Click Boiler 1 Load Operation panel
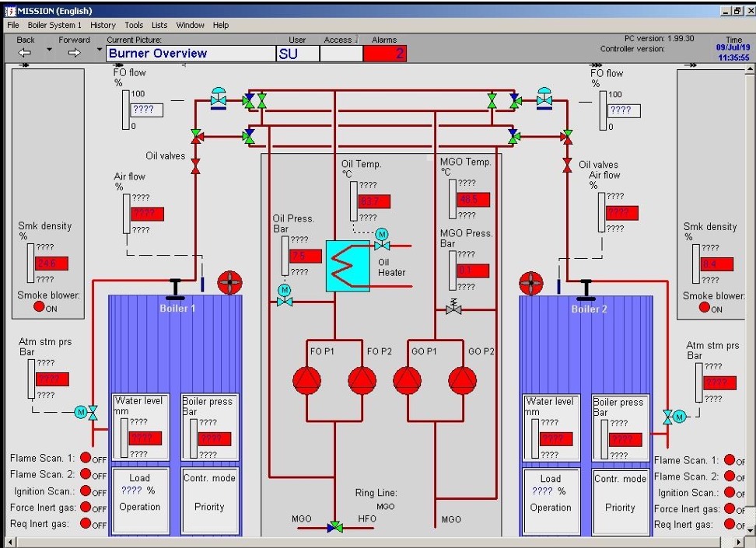 click(x=140, y=501)
